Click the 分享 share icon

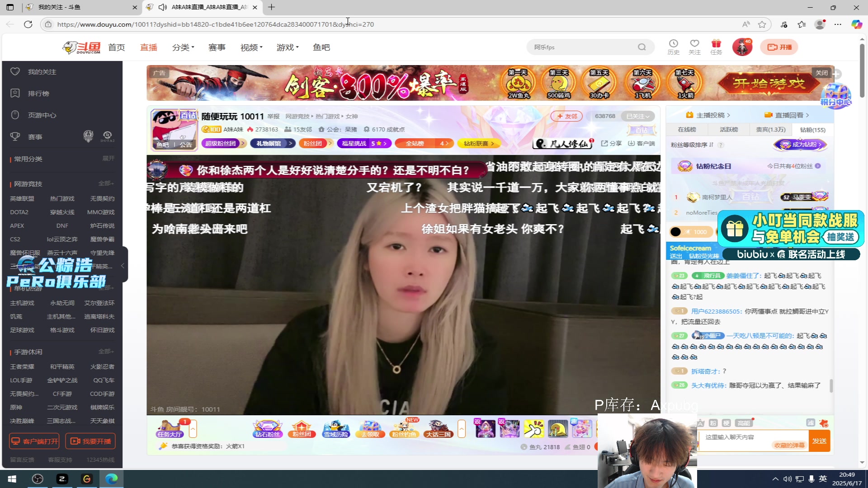tap(611, 143)
